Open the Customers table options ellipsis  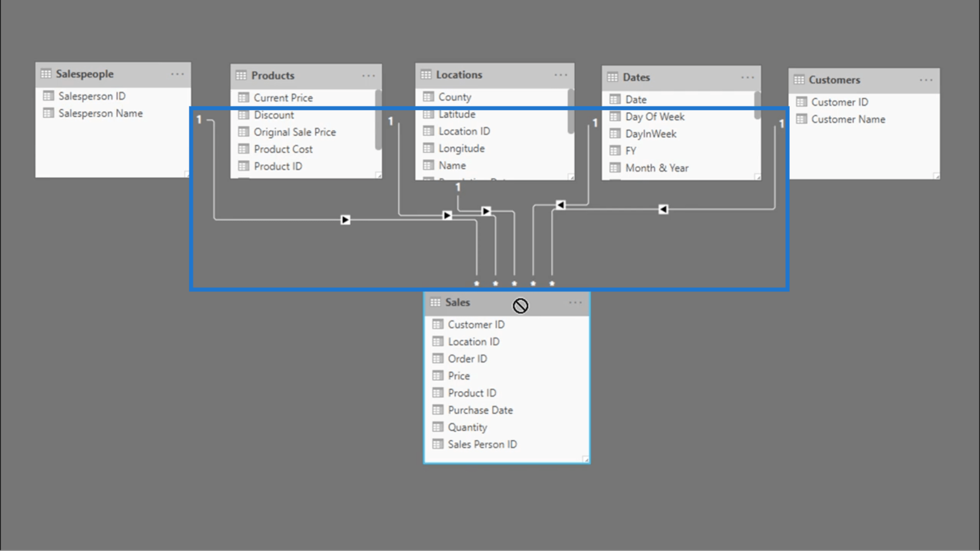926,80
